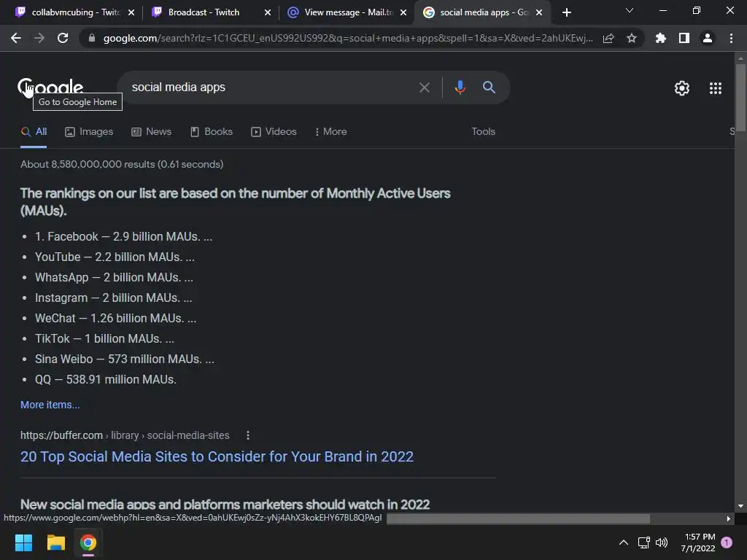Click the WhatsApp 2 billion MAUs item
Viewport: 747px width, 560px height.
click(x=114, y=278)
